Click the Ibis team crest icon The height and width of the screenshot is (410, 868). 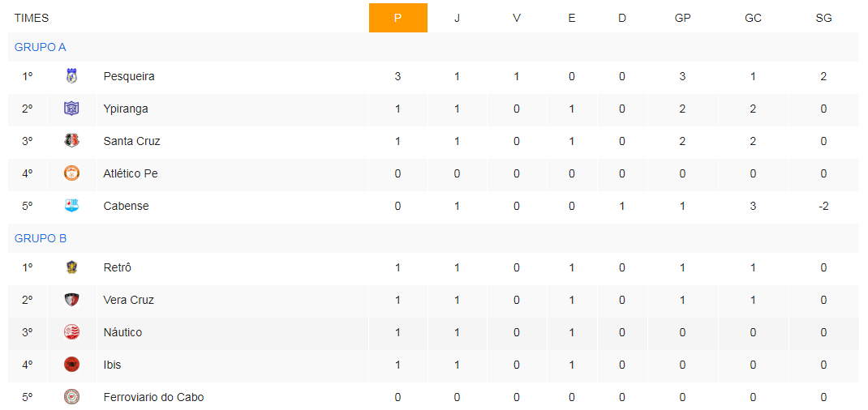pos(72,365)
